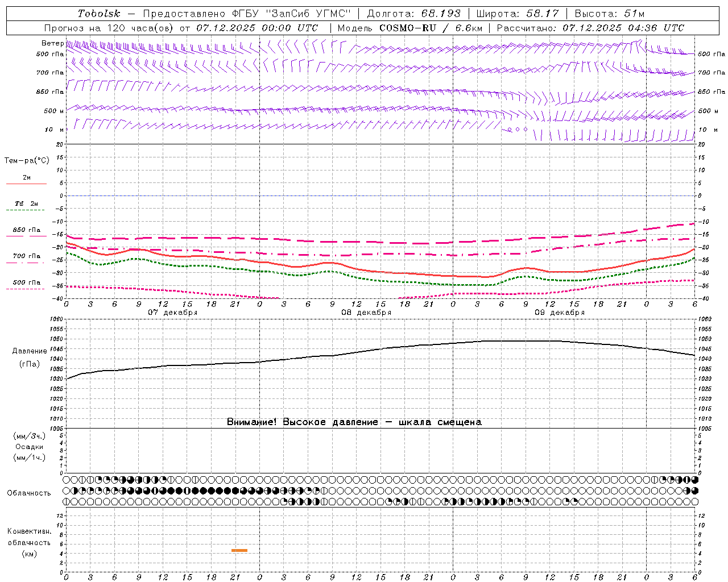Click the dash-dot line sample under legend "700 гПа"

[26, 263]
